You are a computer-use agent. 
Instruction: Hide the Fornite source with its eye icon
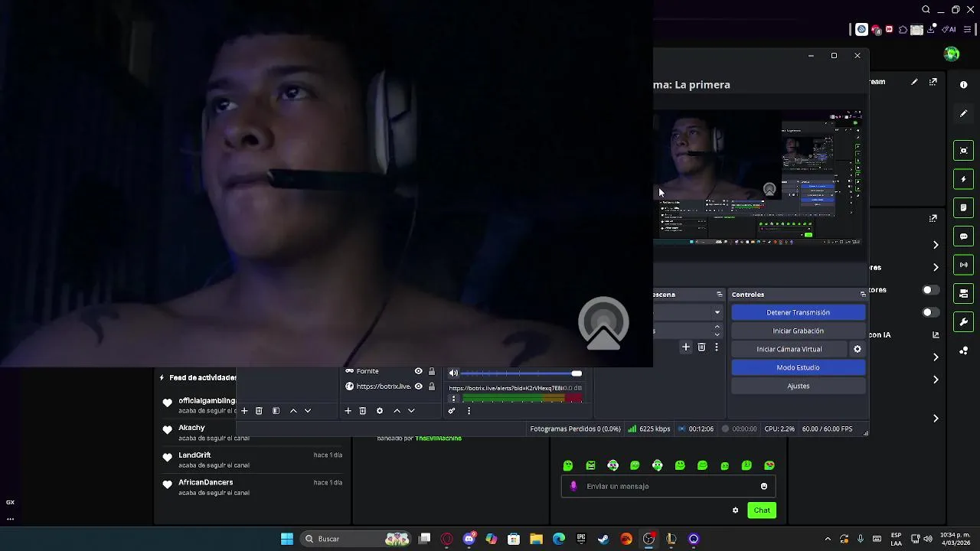point(418,371)
